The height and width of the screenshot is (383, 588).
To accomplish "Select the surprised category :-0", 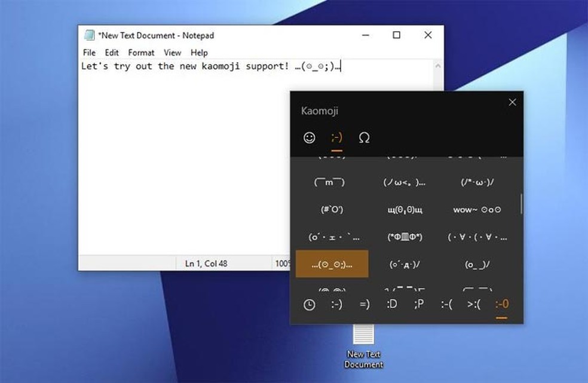I will pyautogui.click(x=501, y=305).
